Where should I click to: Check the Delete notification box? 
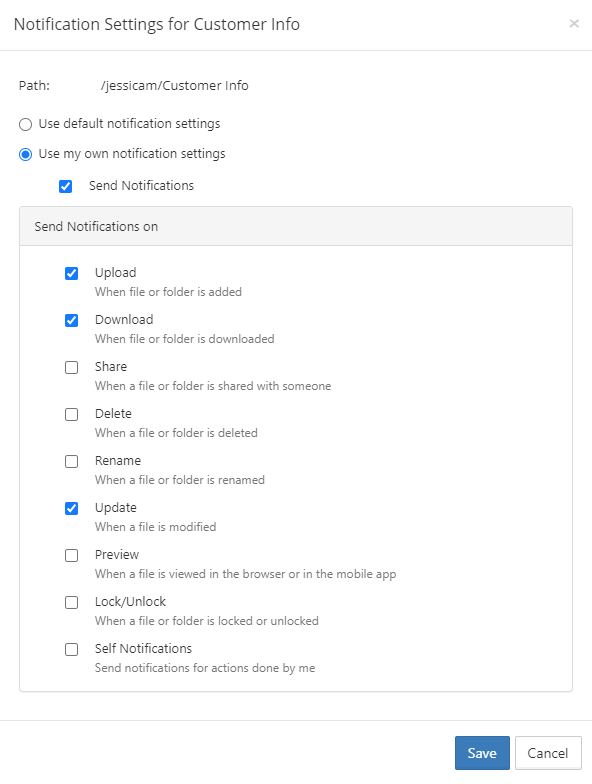click(72, 414)
